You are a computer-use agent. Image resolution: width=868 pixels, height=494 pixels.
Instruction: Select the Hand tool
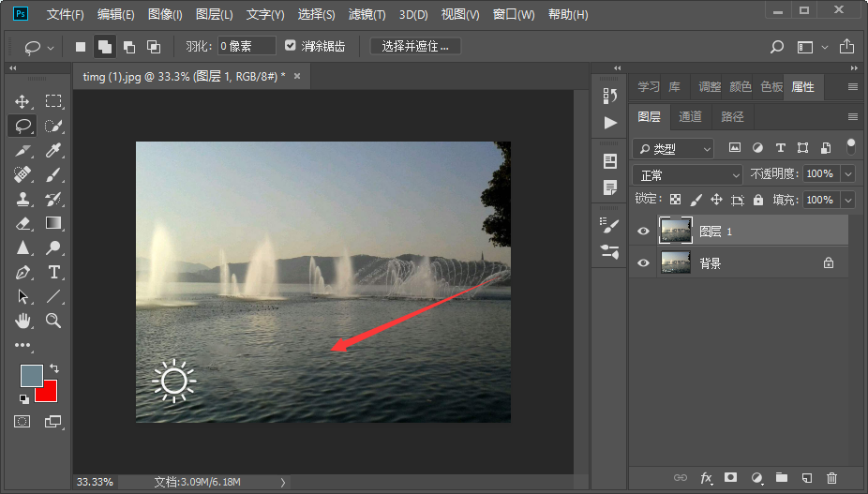pos(23,321)
